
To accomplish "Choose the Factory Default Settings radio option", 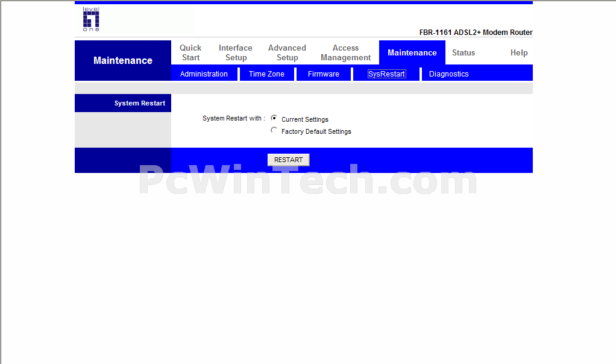I will (274, 130).
